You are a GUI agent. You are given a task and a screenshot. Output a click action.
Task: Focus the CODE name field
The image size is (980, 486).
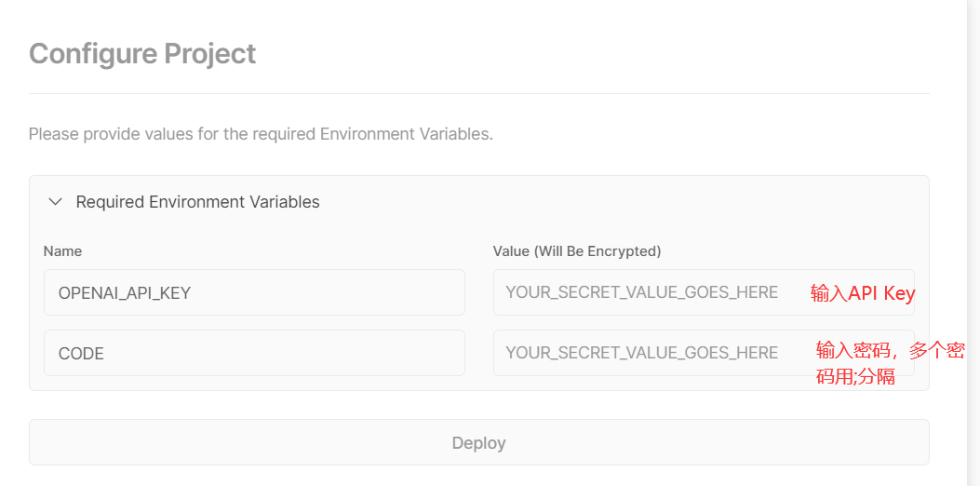click(x=254, y=353)
